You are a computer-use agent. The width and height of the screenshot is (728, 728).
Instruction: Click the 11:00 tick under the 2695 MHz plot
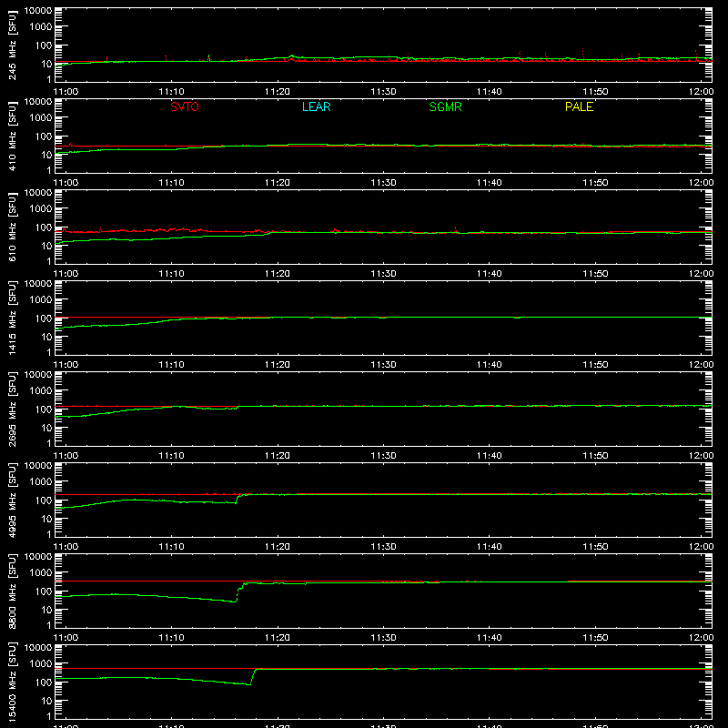coord(66,456)
